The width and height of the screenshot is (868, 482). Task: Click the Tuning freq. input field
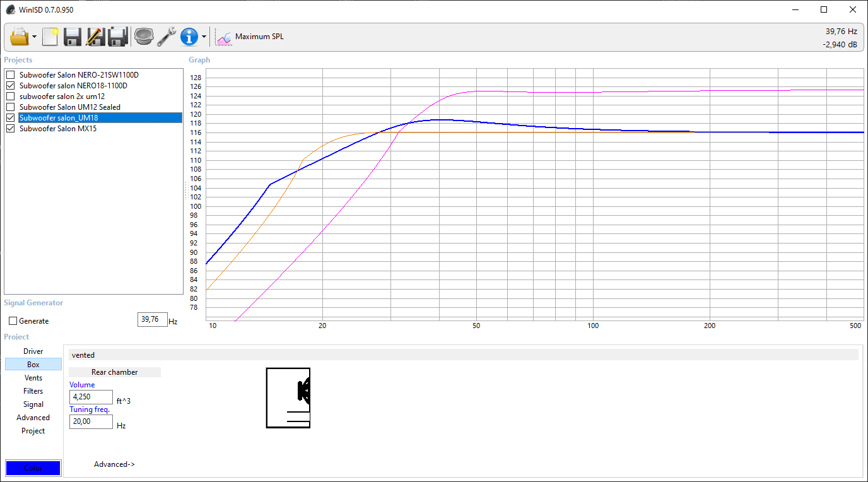click(x=91, y=421)
